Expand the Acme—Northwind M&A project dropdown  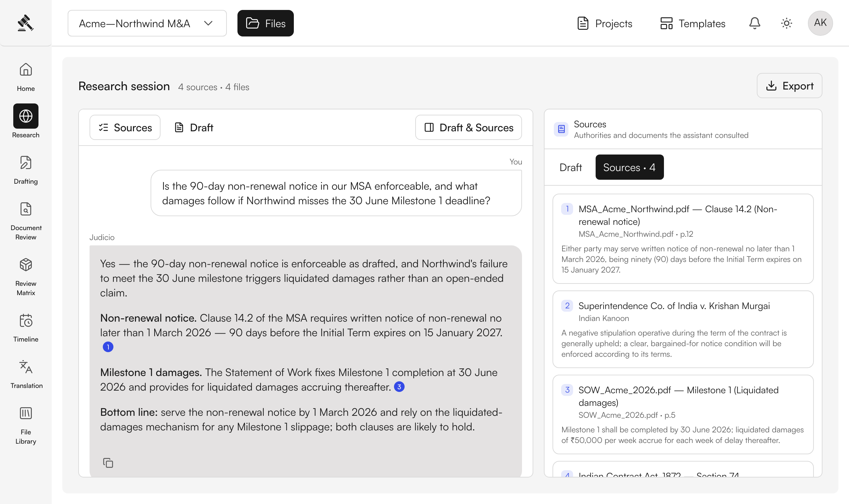click(x=147, y=23)
